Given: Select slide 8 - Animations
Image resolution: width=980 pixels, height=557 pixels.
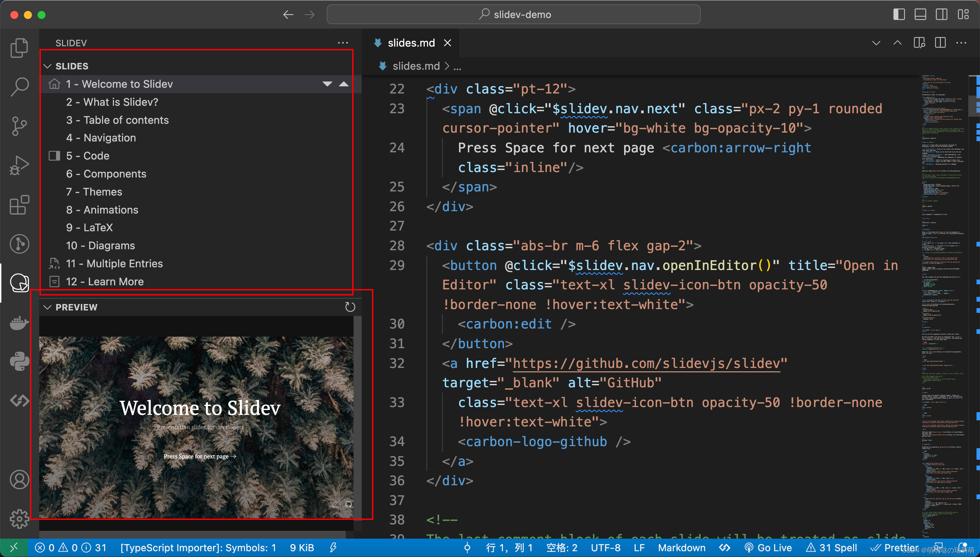Looking at the screenshot, I should click(201, 209).
